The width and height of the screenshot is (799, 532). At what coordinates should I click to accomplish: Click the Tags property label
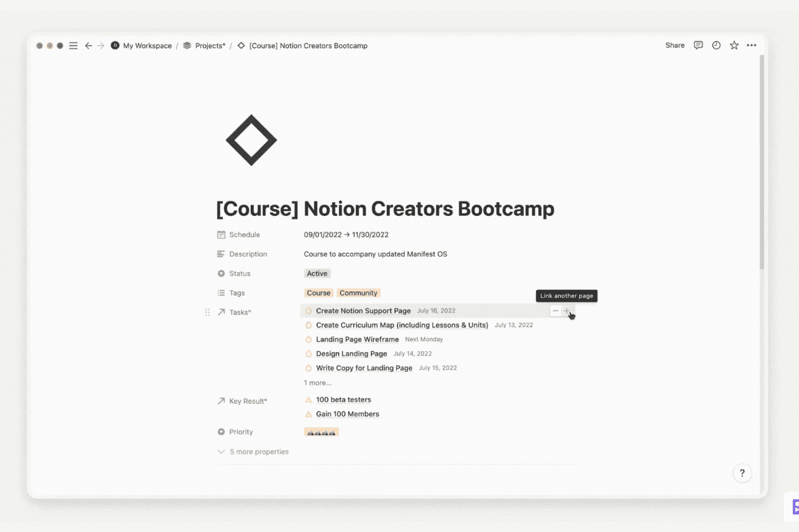click(237, 293)
